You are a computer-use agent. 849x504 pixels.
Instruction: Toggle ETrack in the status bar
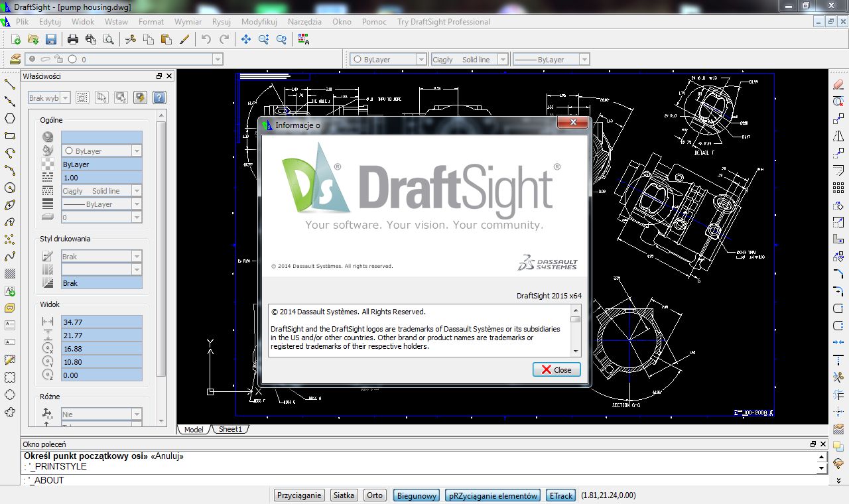(x=561, y=495)
